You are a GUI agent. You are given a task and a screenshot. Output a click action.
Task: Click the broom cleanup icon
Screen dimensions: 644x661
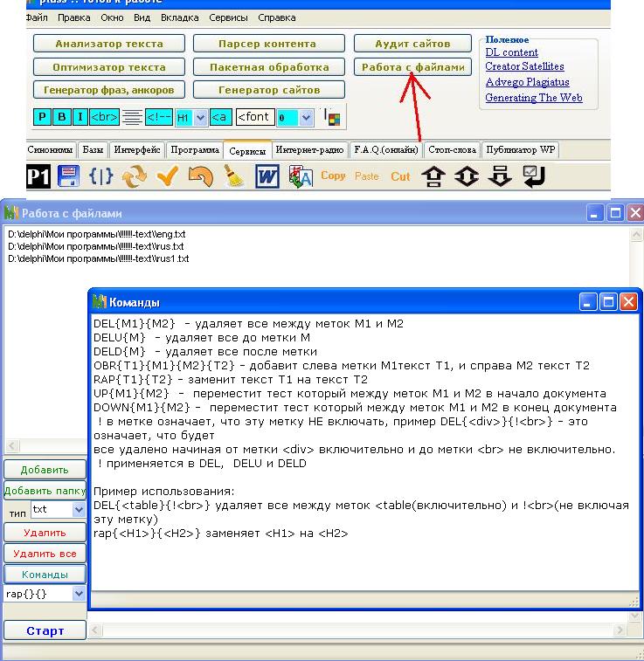click(x=233, y=176)
